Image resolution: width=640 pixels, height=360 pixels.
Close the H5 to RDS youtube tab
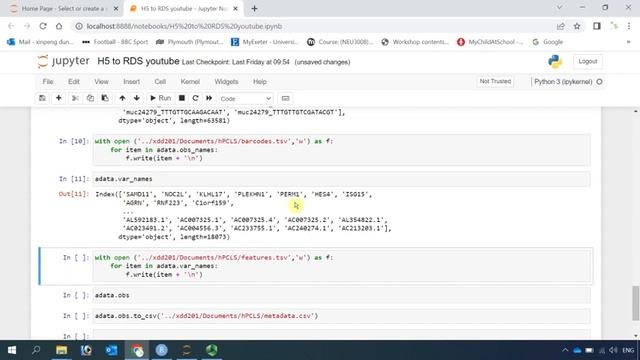click(x=236, y=9)
